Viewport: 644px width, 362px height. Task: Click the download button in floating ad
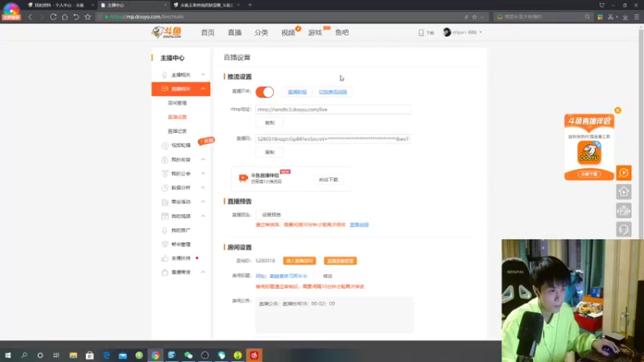click(x=589, y=174)
